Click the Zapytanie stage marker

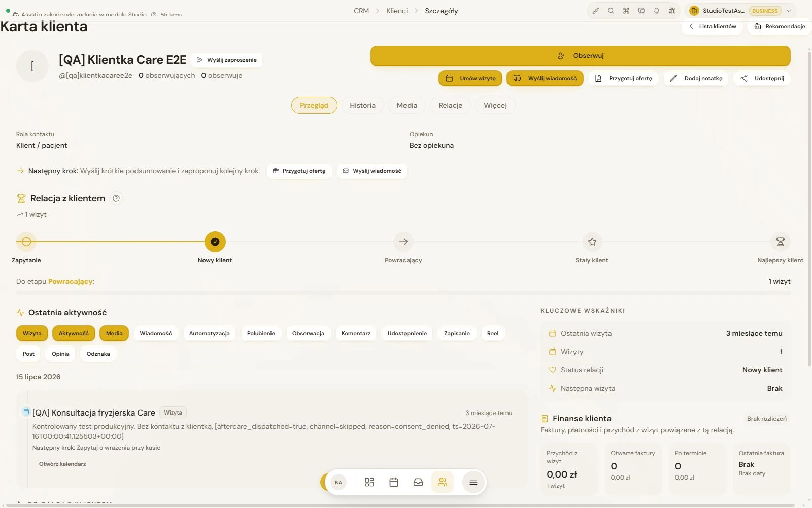click(x=26, y=242)
